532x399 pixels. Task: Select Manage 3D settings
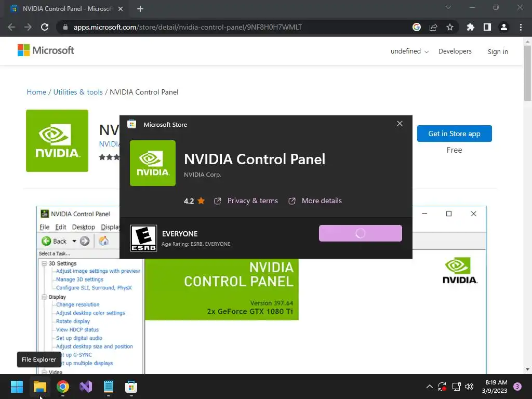(x=79, y=279)
